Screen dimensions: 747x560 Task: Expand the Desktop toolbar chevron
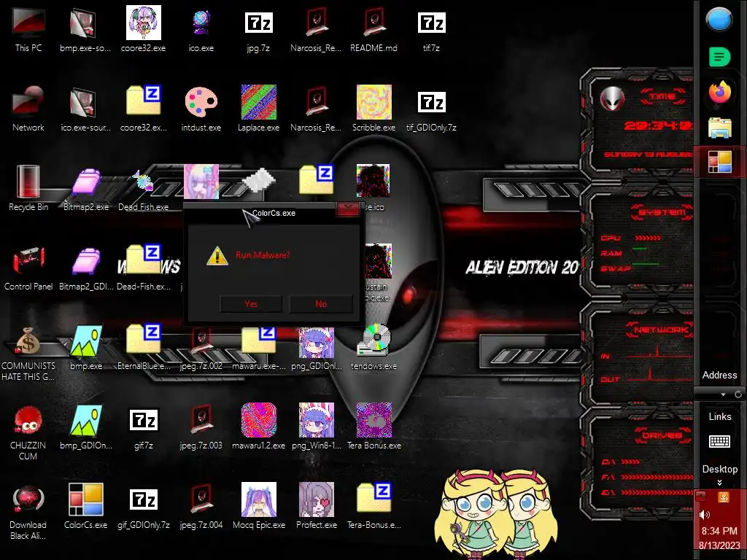(719, 483)
